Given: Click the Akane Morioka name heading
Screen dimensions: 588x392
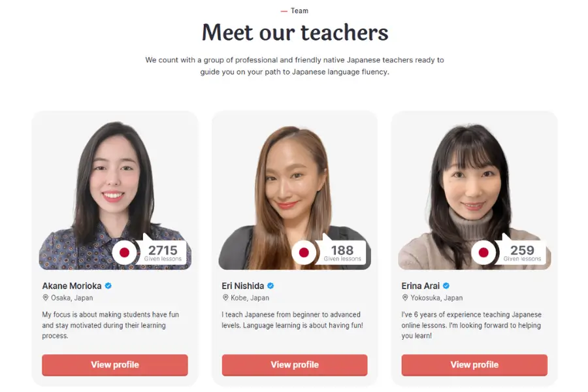Looking at the screenshot, I should 72,286.
